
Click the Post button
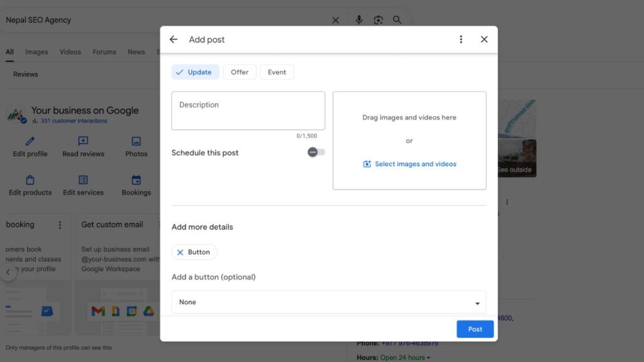[475, 329]
